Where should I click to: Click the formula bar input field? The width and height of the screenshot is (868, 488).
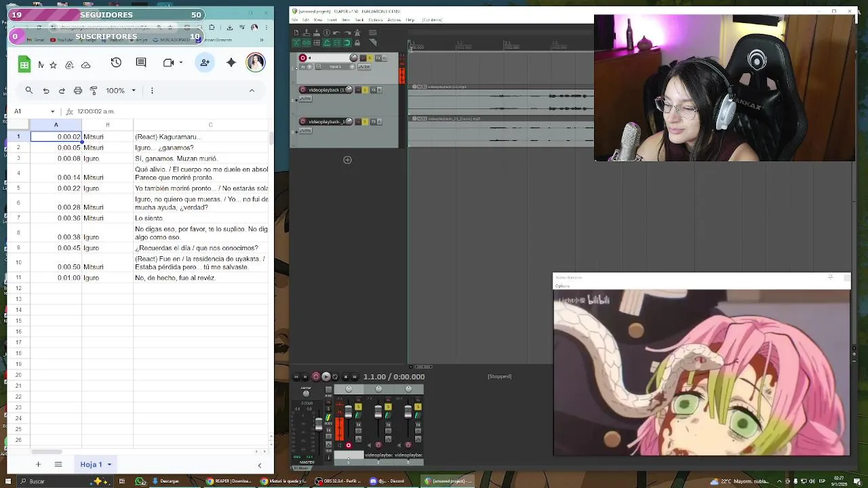[x=173, y=111]
